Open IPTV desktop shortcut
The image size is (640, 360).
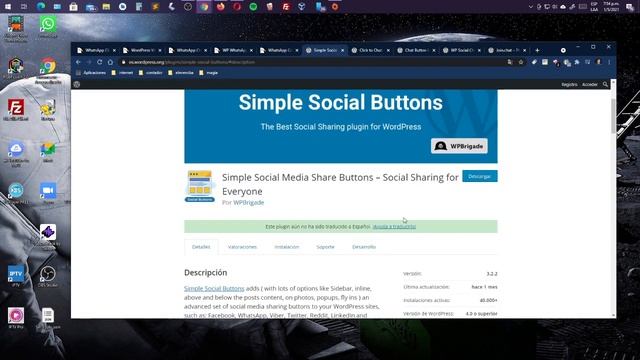16,276
